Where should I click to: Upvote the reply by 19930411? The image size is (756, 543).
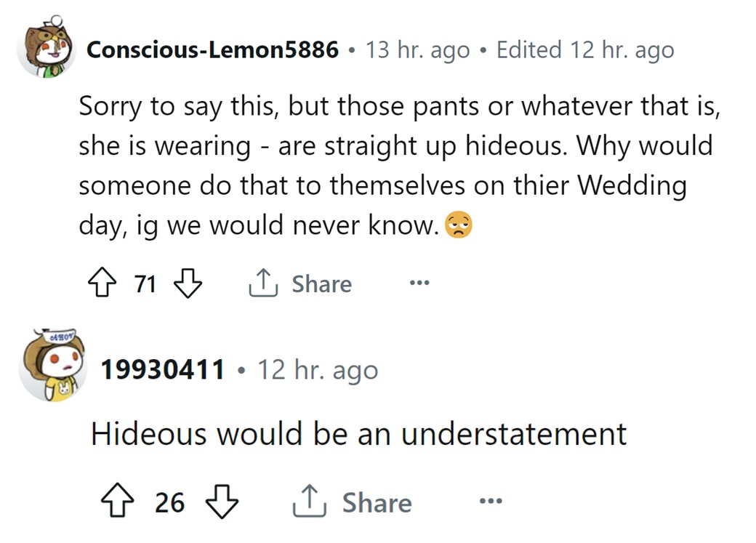click(x=118, y=502)
